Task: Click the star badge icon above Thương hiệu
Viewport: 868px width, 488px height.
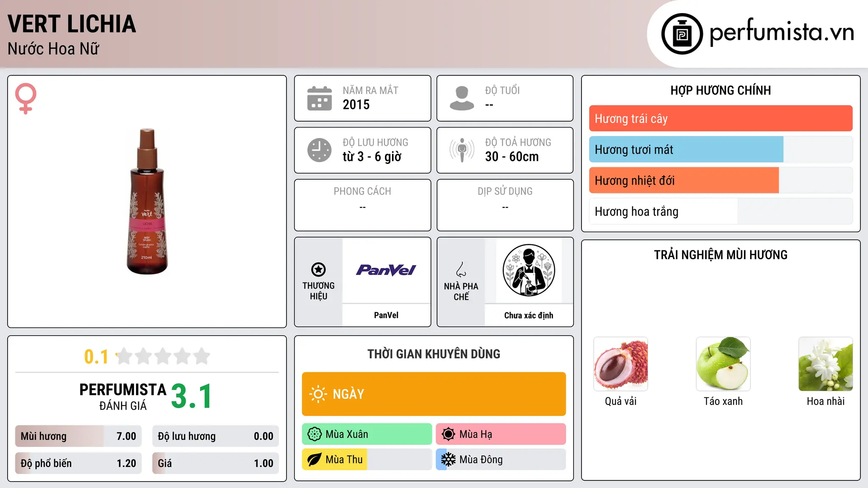Action: tap(318, 269)
